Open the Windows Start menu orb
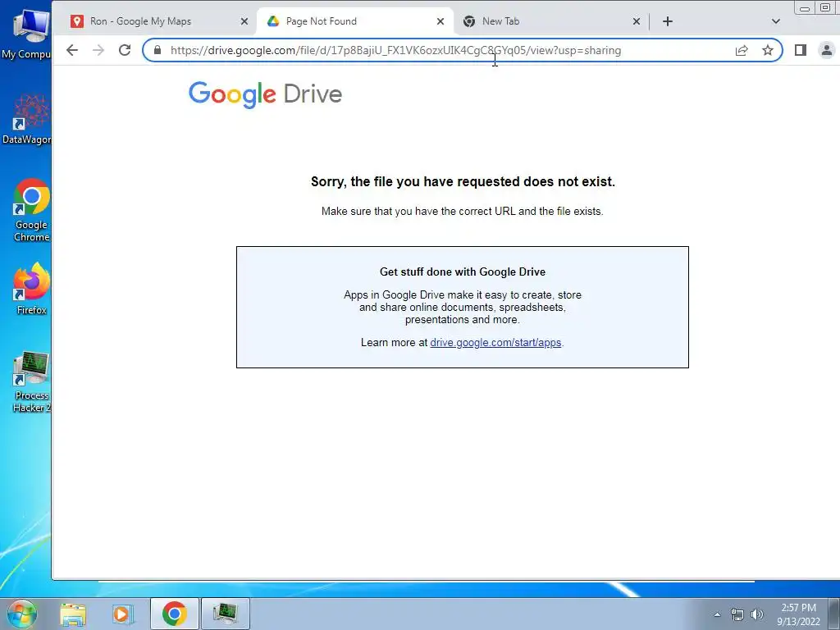 pos(22,614)
